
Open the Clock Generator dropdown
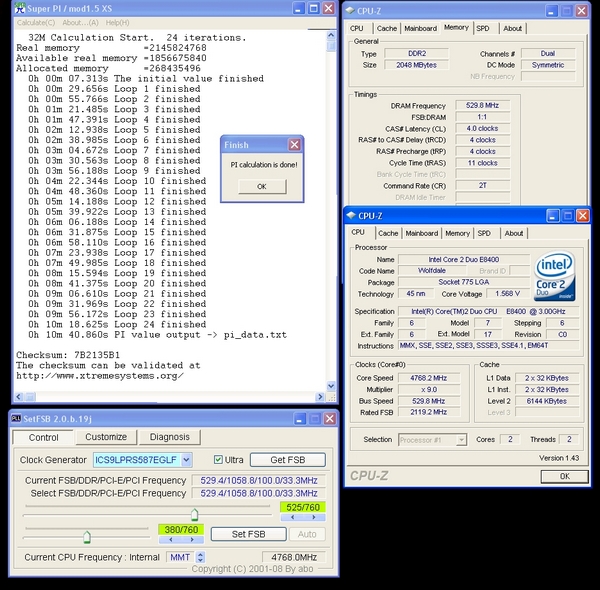point(186,460)
